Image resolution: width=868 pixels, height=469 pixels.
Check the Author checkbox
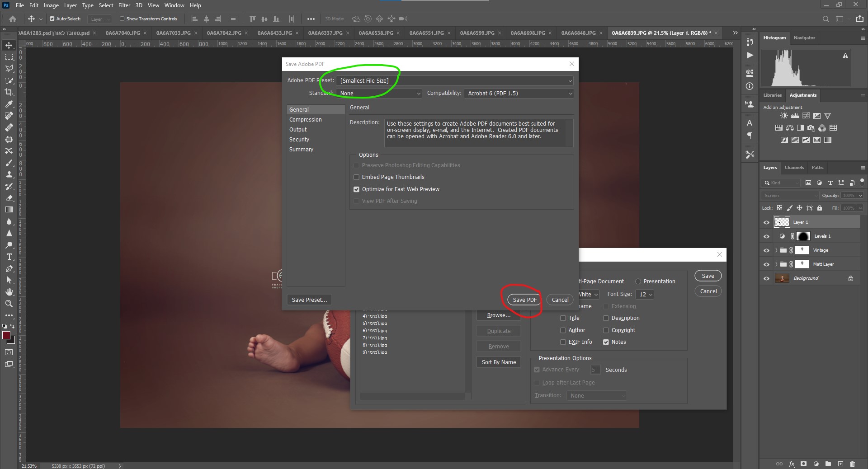click(x=563, y=330)
